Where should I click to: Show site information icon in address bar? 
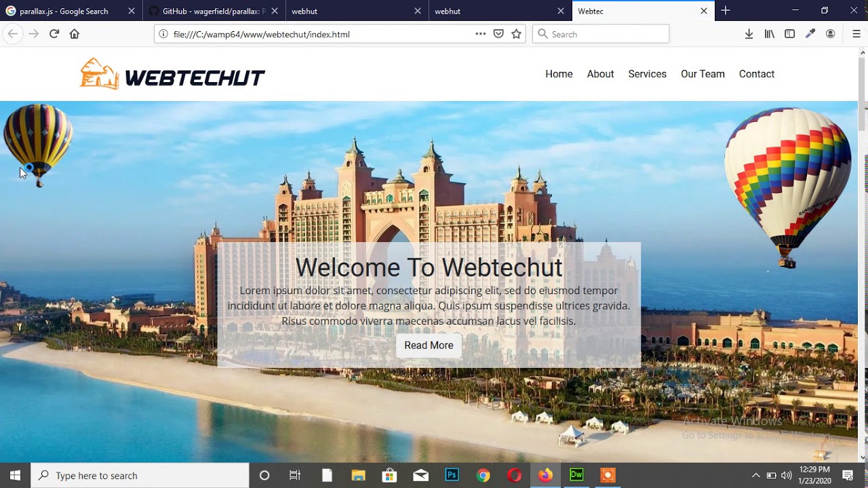(163, 34)
